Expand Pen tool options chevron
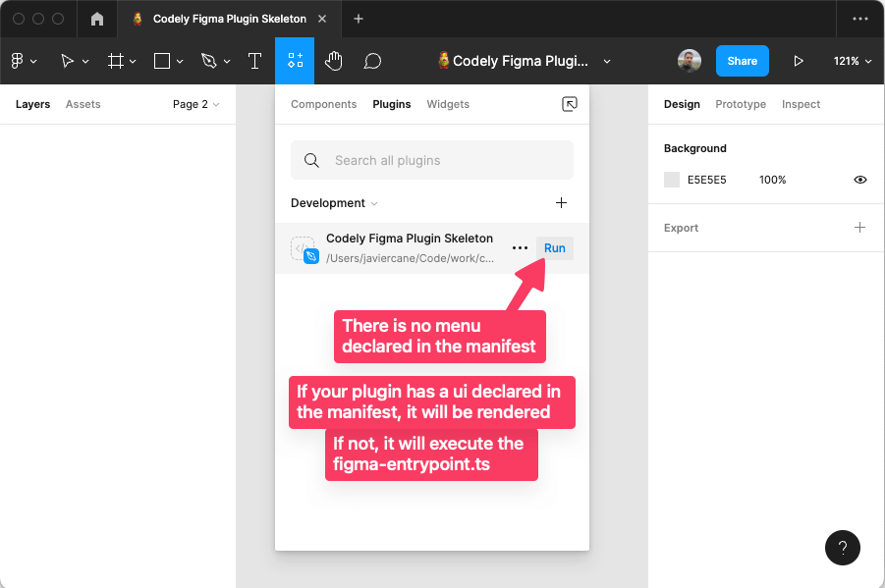 pos(226,61)
